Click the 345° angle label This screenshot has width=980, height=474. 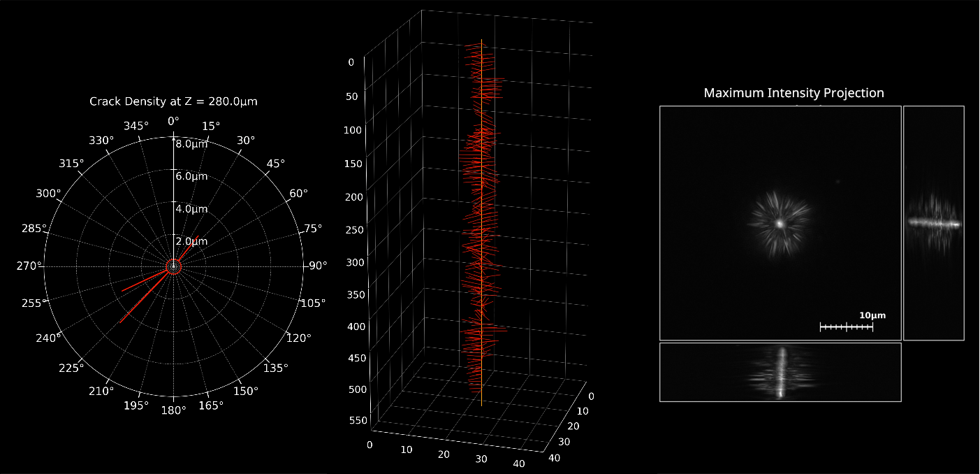tap(136, 126)
